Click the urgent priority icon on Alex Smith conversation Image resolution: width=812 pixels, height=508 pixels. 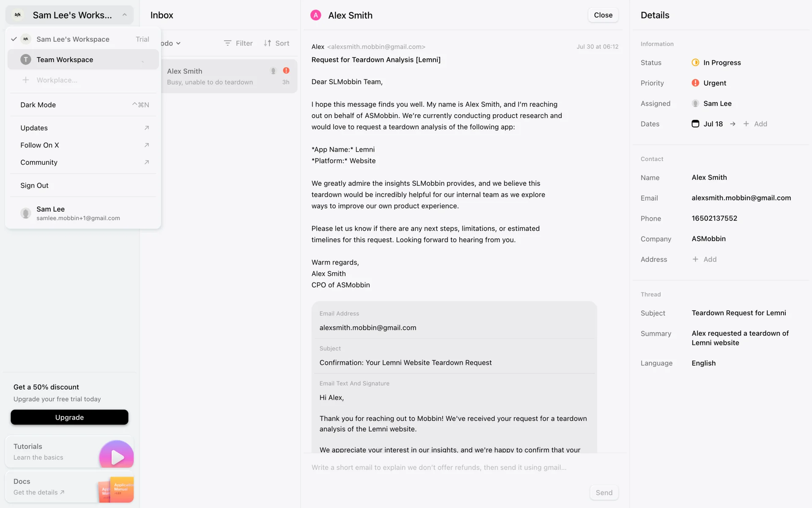[x=286, y=71]
